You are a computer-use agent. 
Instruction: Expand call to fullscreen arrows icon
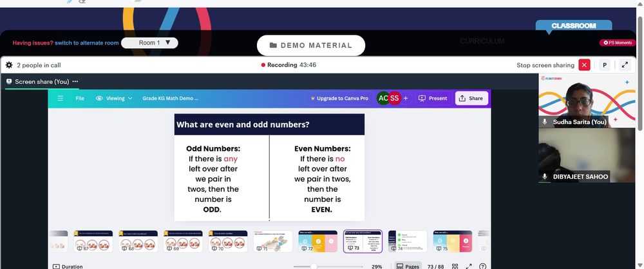(x=624, y=65)
